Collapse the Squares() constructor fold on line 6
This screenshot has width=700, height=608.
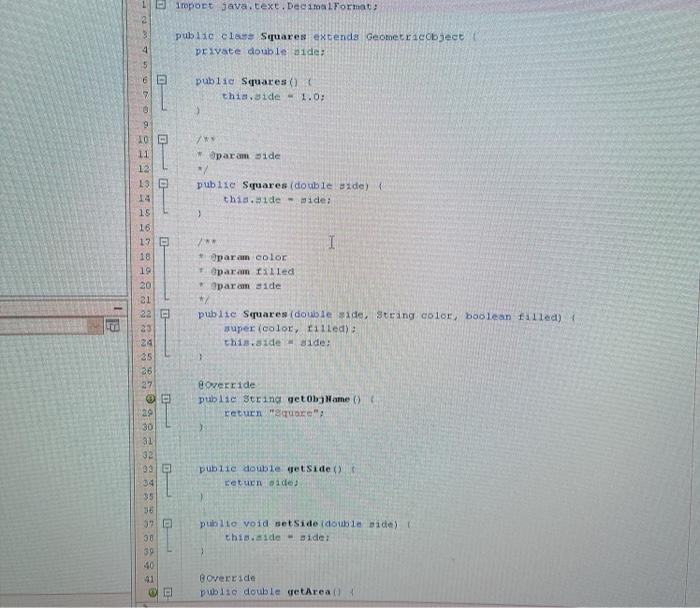pos(162,80)
